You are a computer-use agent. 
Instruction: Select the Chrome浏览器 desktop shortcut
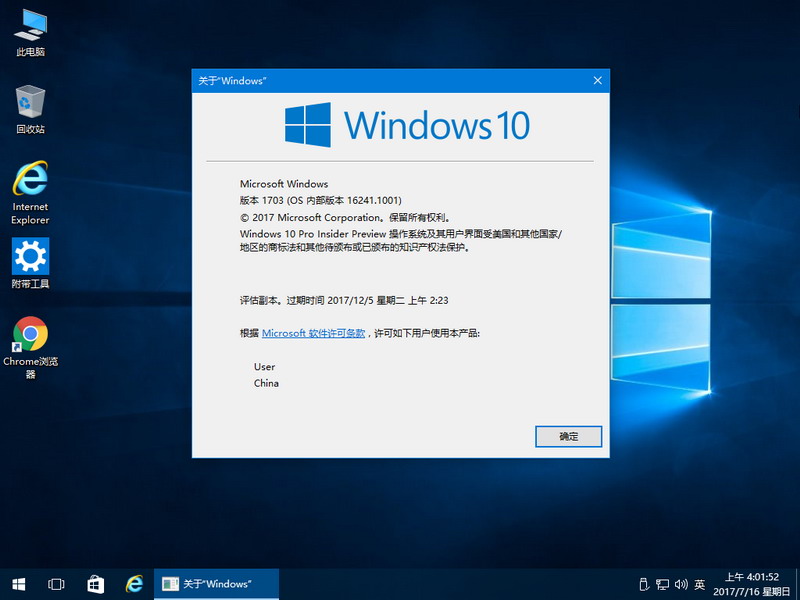coord(31,347)
